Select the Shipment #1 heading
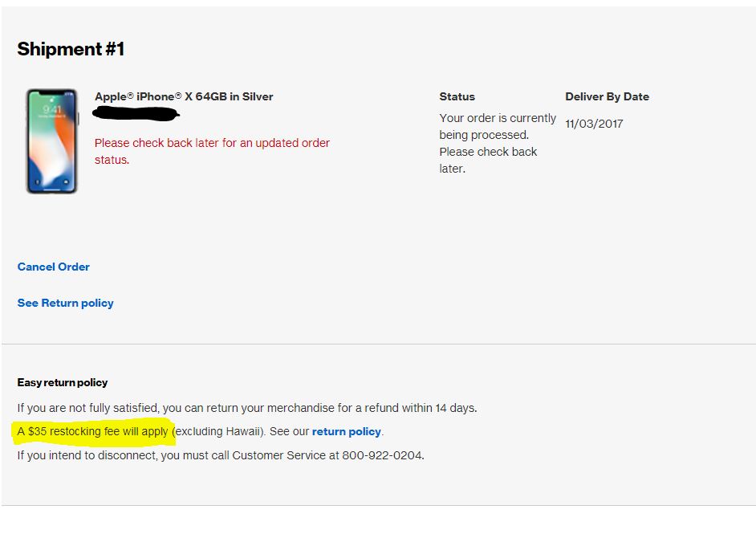The height and width of the screenshot is (538, 756). tap(71, 49)
